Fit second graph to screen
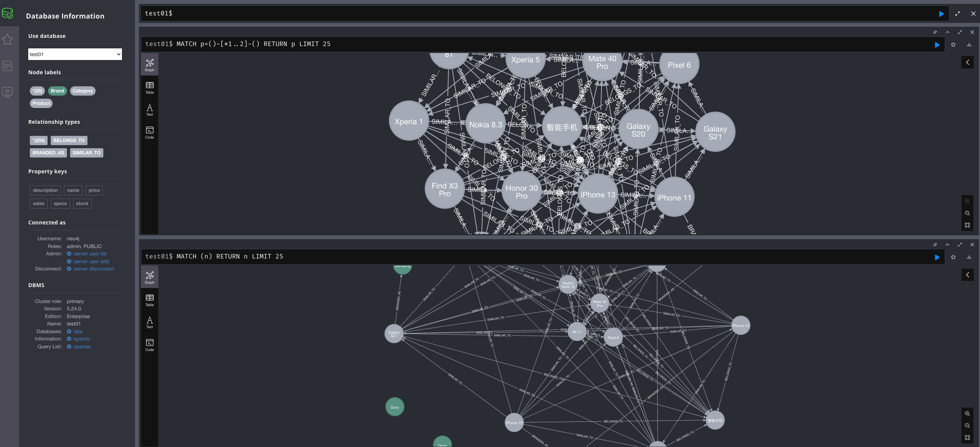The image size is (980, 447). click(967, 437)
